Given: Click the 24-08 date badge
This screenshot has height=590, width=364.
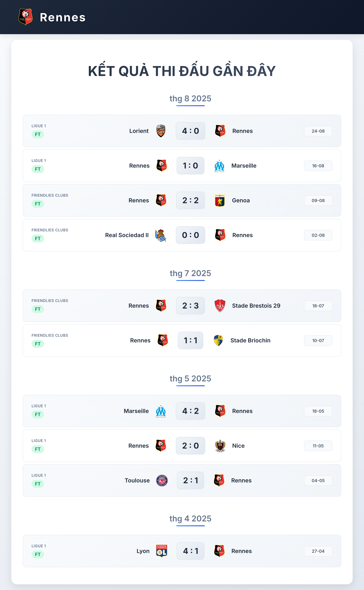Looking at the screenshot, I should click(x=318, y=131).
